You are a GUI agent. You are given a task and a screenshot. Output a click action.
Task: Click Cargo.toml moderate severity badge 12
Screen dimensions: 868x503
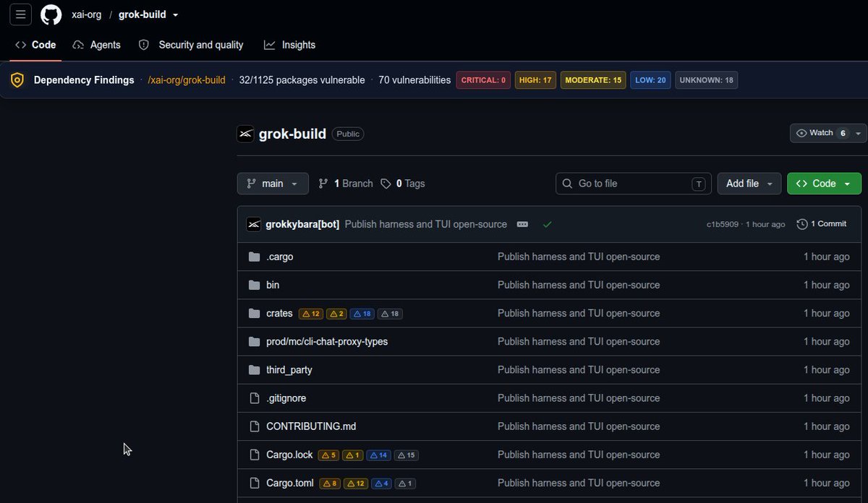click(356, 483)
